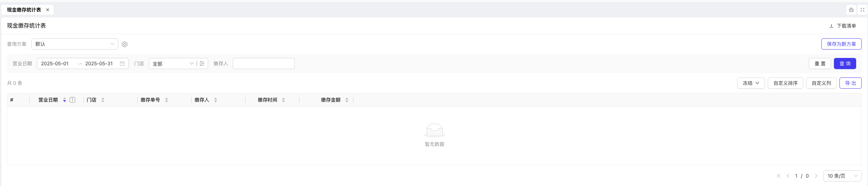The height and width of the screenshot is (186, 868).
Task: Click 保存为新方案 button
Action: 841,44
